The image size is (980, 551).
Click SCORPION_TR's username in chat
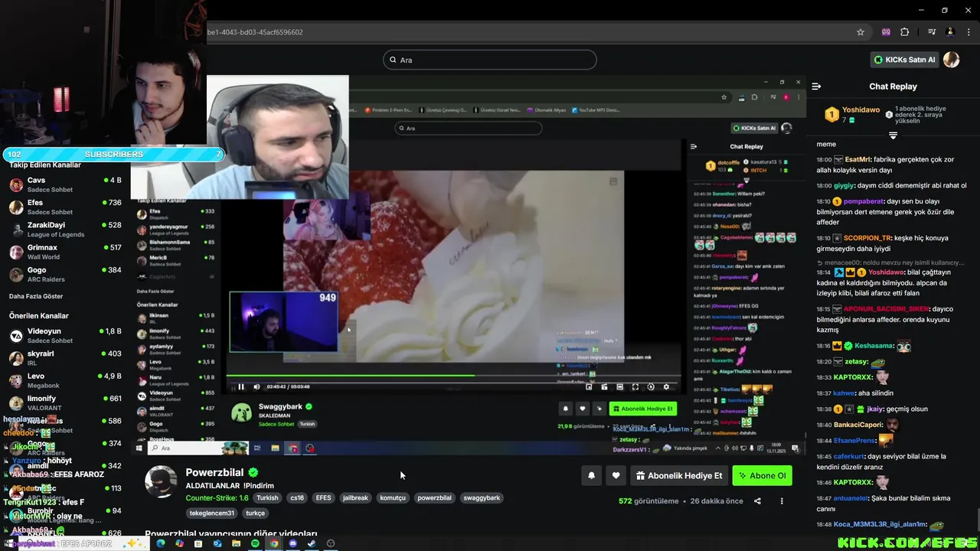tap(868, 238)
